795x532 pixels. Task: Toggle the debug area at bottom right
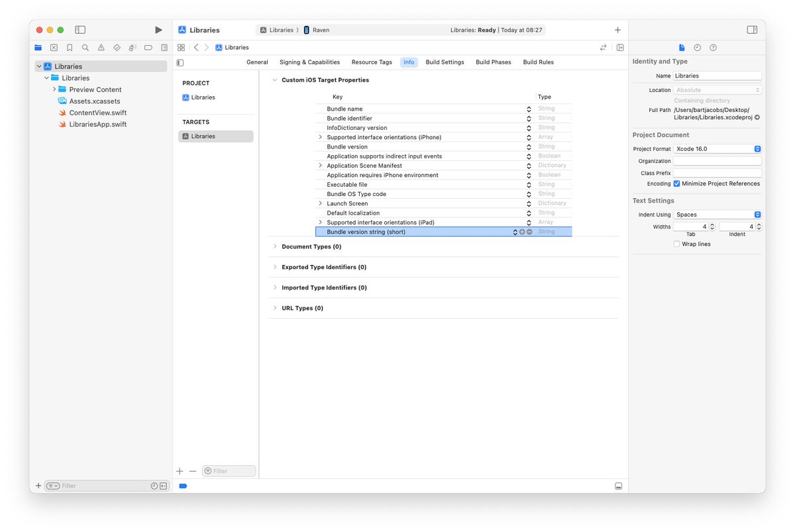[618, 486]
